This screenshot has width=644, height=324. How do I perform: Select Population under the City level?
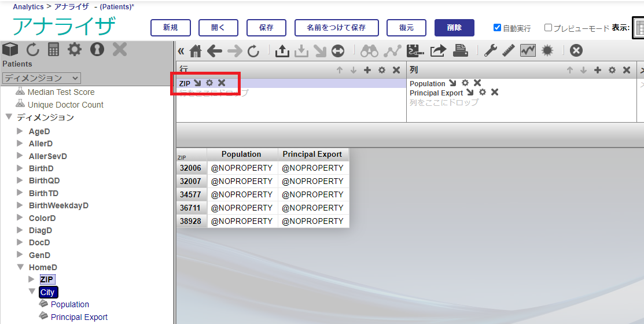tap(69, 304)
